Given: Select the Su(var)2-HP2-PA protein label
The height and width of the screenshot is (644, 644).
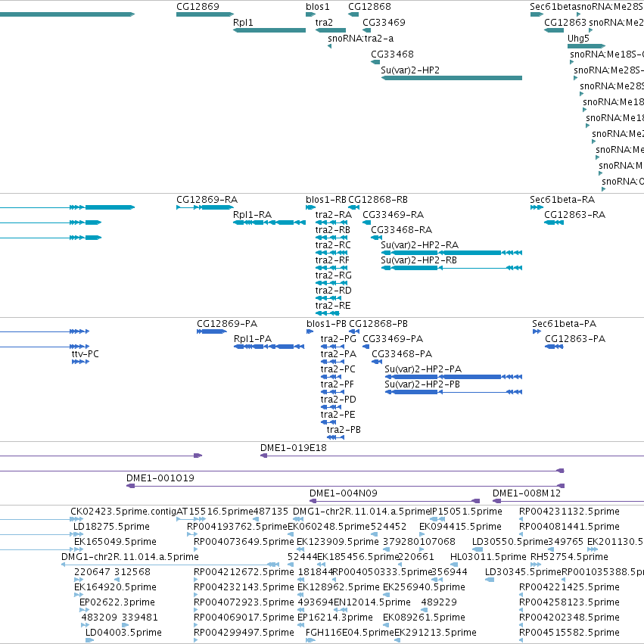Looking at the screenshot, I should click(423, 369).
